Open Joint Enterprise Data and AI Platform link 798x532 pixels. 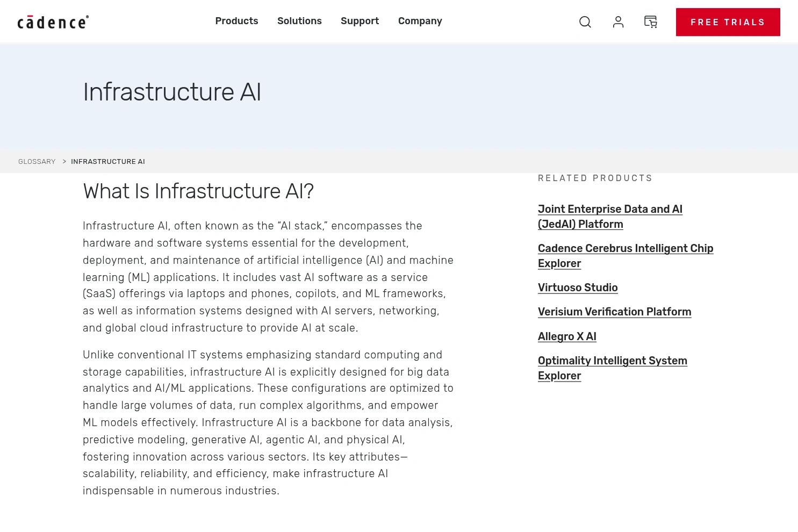[x=610, y=217]
